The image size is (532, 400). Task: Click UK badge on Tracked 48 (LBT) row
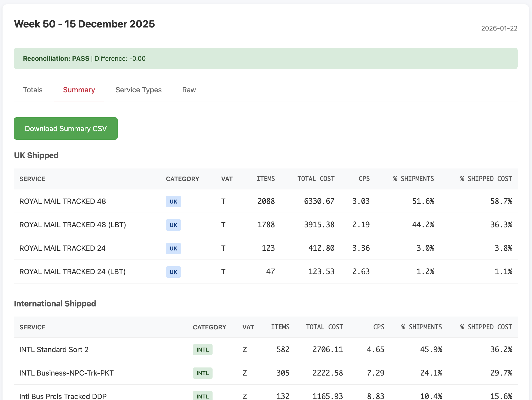(173, 225)
